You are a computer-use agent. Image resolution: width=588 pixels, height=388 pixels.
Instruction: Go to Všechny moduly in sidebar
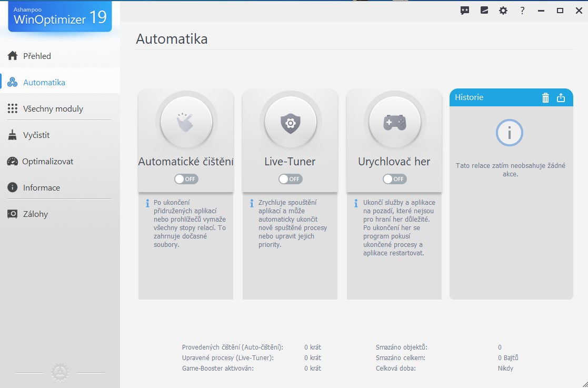(53, 108)
